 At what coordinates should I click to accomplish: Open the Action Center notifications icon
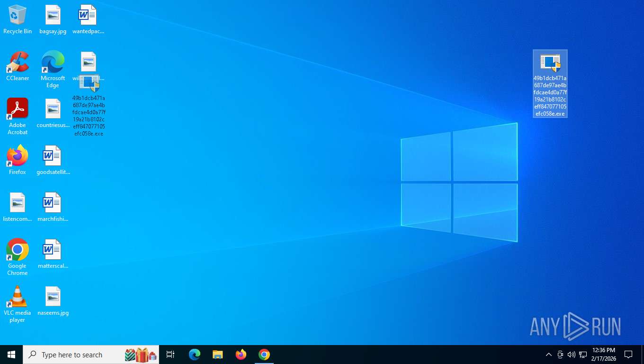628,355
